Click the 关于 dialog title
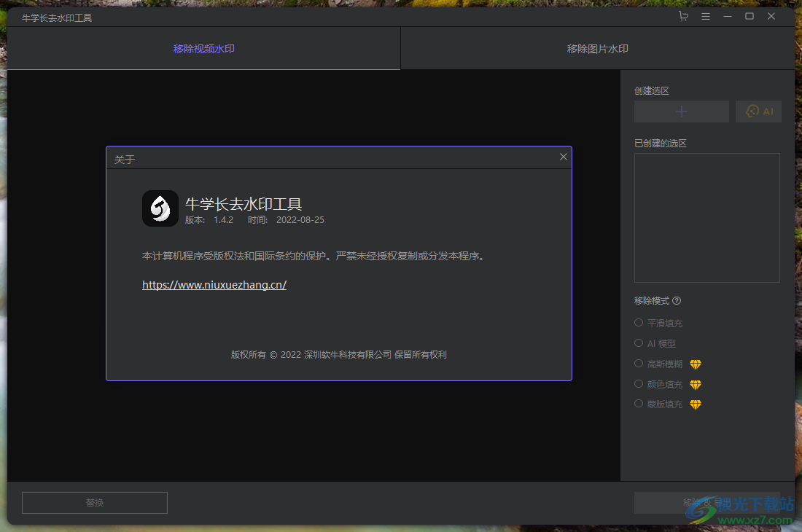This screenshot has height=532, width=802. [x=124, y=160]
